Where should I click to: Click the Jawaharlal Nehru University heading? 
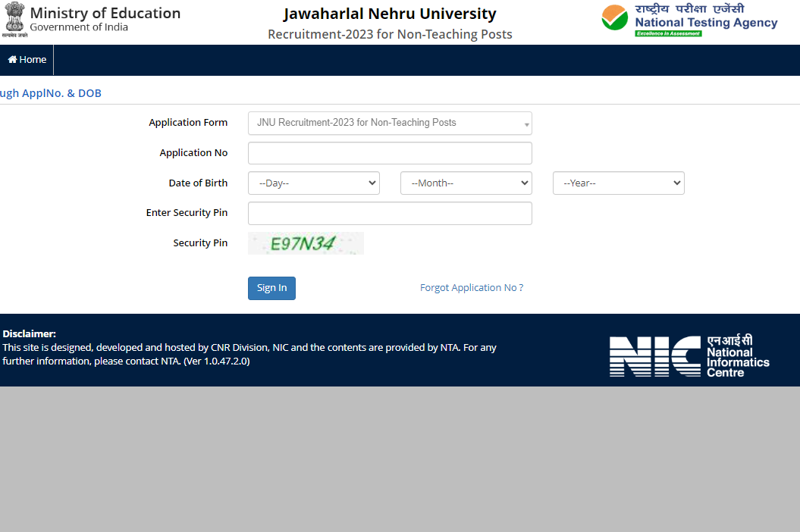[x=390, y=14]
